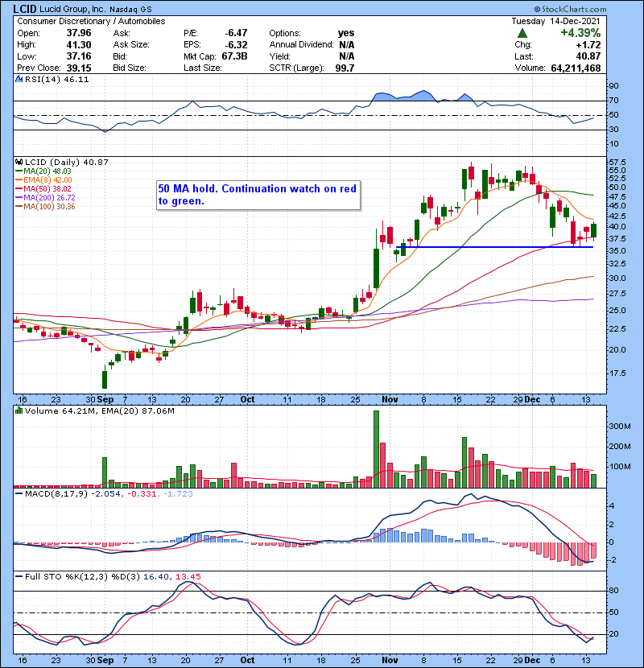Click the "Nasdaq GS" exchange label
644x668 pixels.
(x=130, y=10)
